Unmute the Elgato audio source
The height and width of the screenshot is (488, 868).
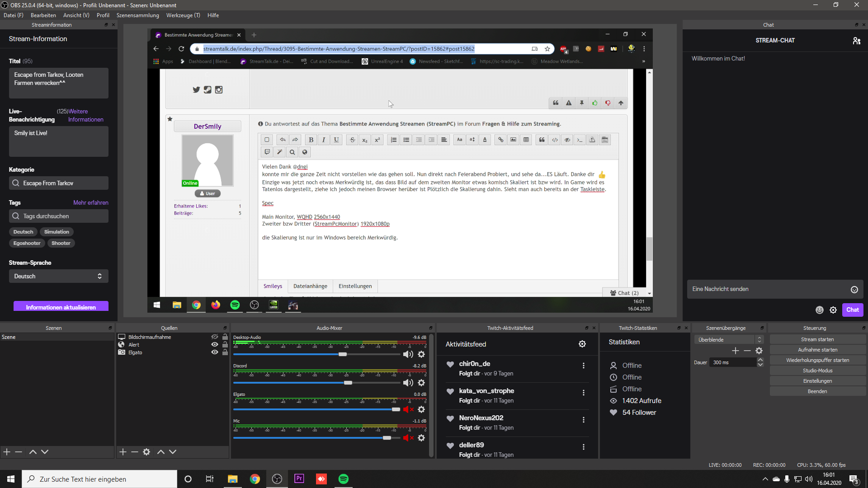(408, 409)
